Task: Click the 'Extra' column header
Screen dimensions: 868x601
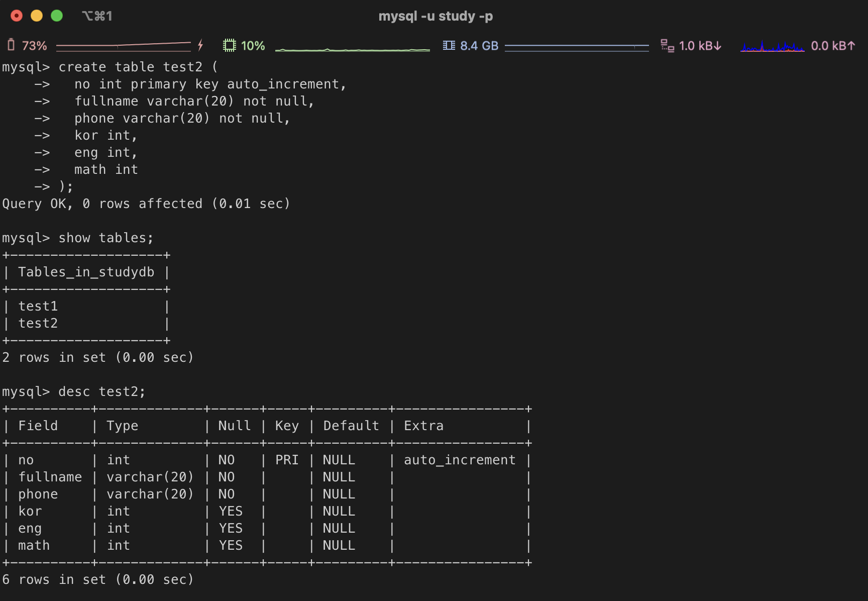Action: pos(423,426)
